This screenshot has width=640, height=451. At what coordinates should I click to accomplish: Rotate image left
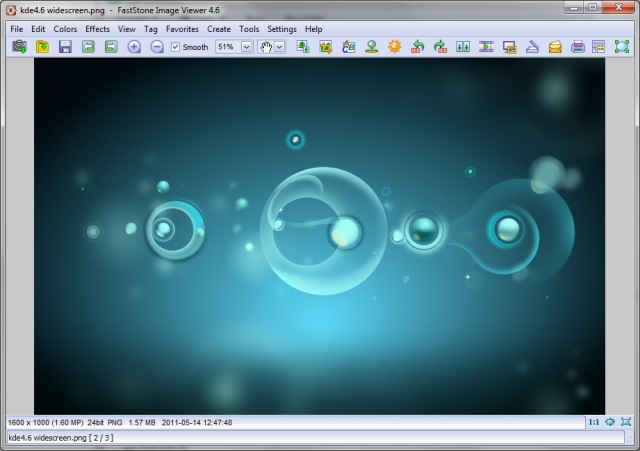pos(418,47)
